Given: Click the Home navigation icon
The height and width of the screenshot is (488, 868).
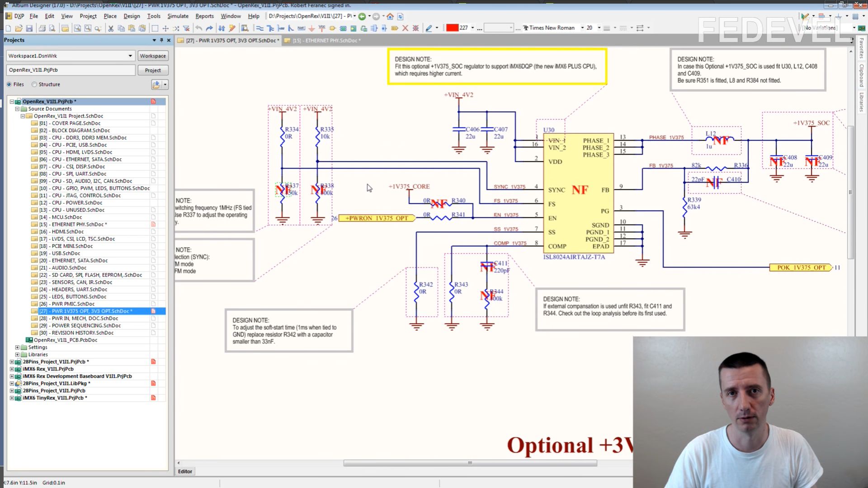Looking at the screenshot, I should pyautogui.click(x=390, y=16).
